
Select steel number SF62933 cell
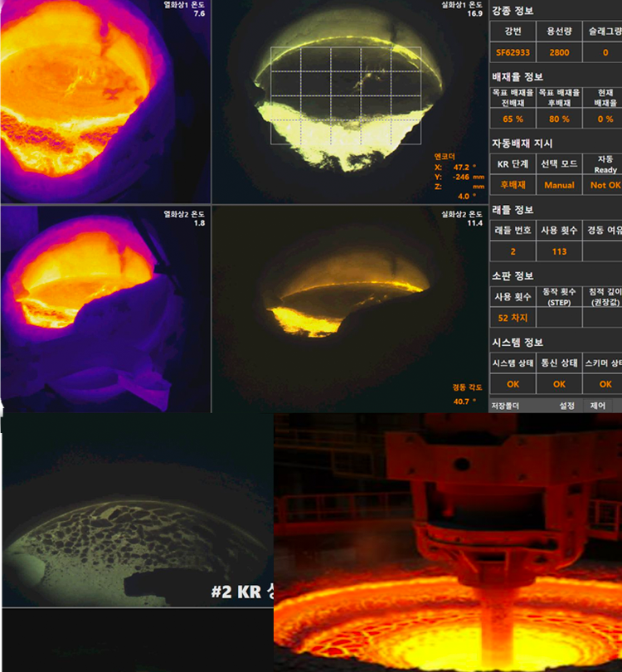[513, 52]
